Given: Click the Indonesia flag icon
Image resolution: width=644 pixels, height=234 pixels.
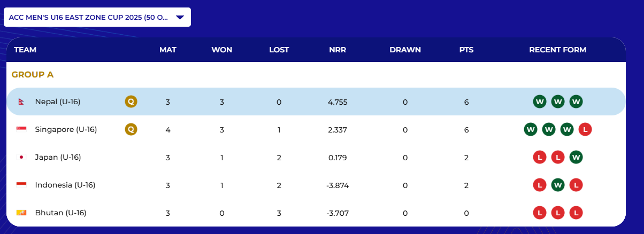Looking at the screenshot, I should tap(21, 185).
